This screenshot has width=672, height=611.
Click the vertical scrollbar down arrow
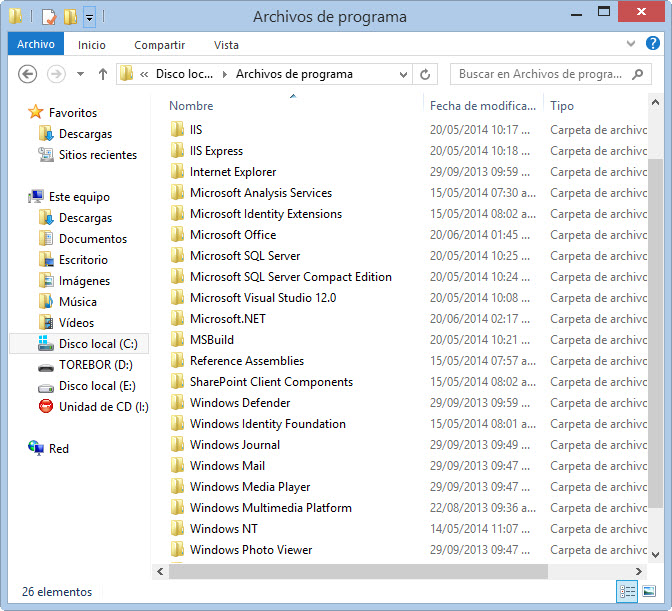tap(655, 554)
